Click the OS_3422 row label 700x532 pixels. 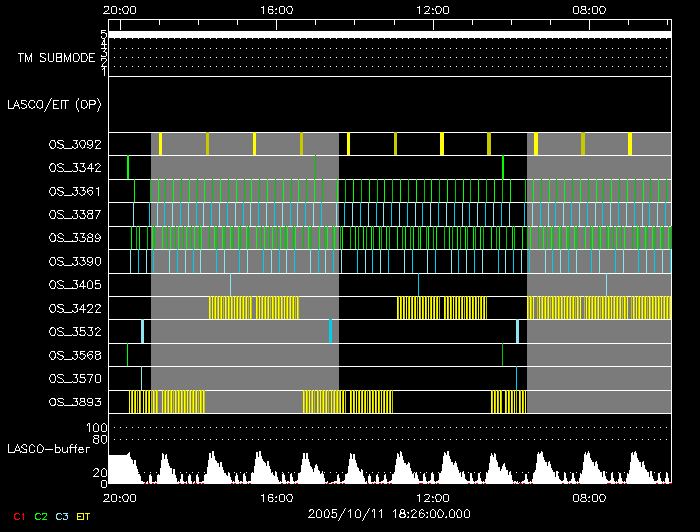click(x=74, y=307)
